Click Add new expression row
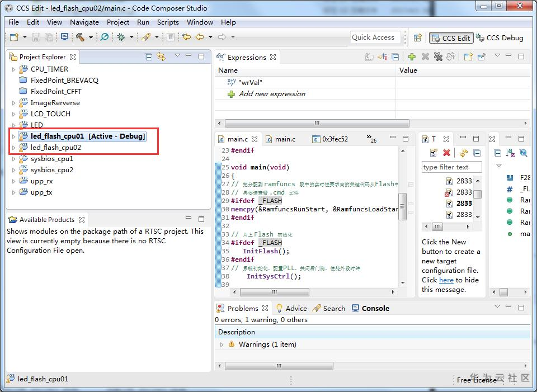This screenshot has width=537, height=392. (x=272, y=94)
